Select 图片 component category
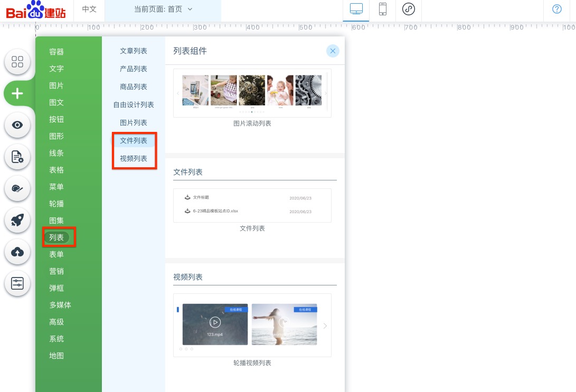 (x=56, y=85)
